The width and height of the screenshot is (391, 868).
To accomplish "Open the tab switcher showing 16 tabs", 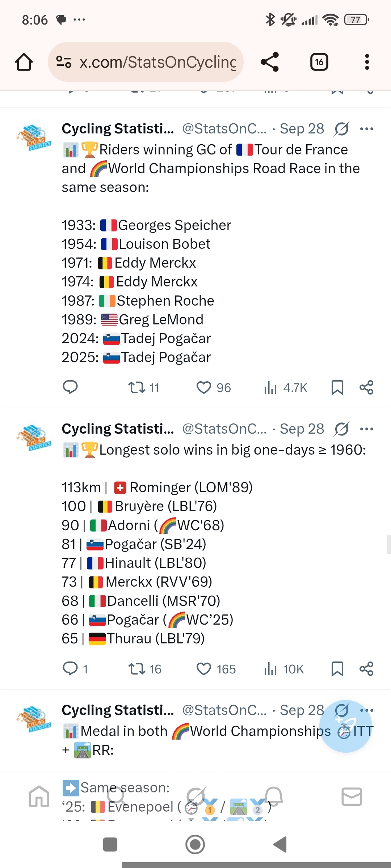I will 319,62.
